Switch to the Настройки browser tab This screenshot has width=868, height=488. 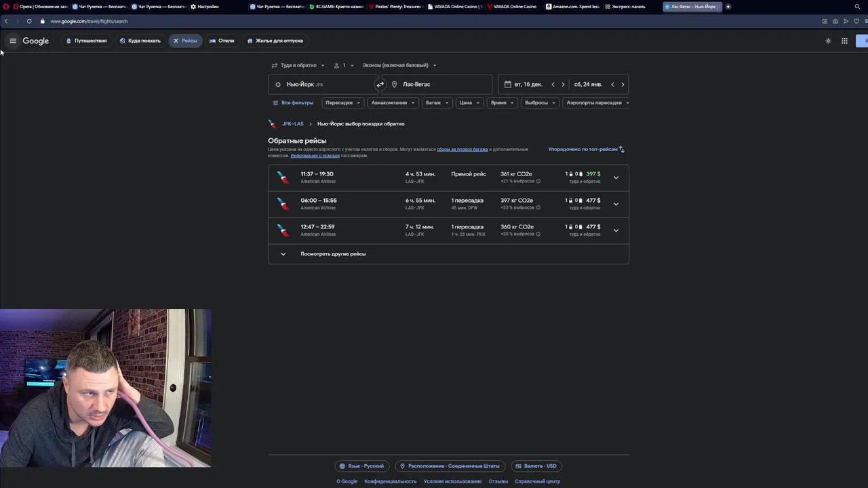click(217, 7)
